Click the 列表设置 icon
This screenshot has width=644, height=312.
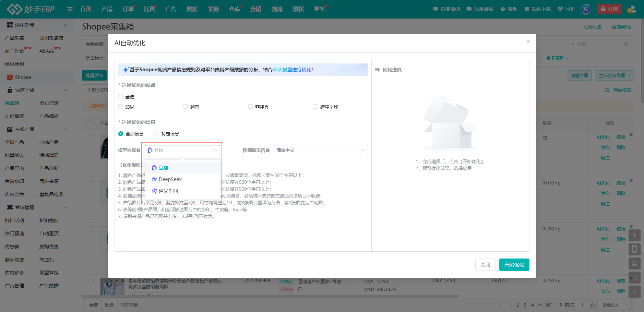[607, 90]
